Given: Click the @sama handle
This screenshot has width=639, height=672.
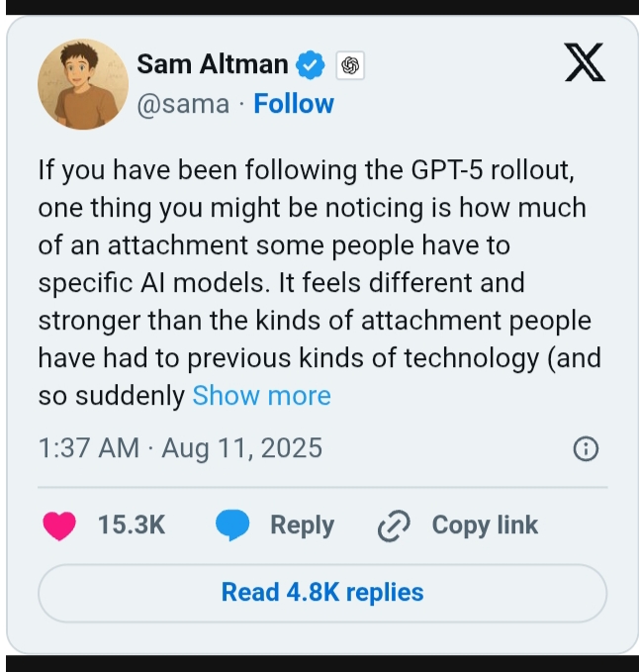Looking at the screenshot, I should coord(183,104).
